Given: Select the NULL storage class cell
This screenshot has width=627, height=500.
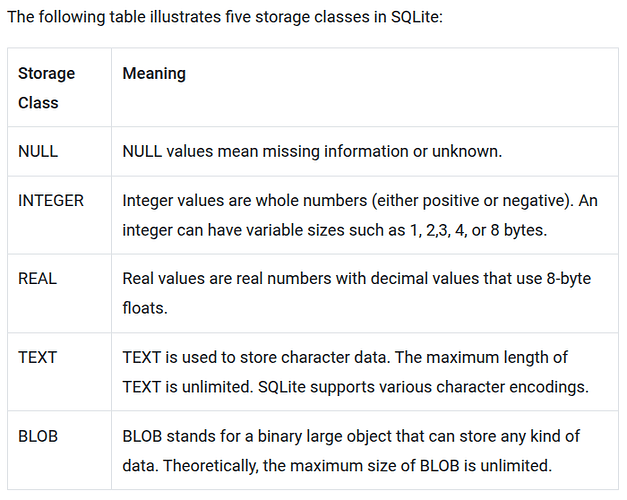Looking at the screenshot, I should pos(38,152).
